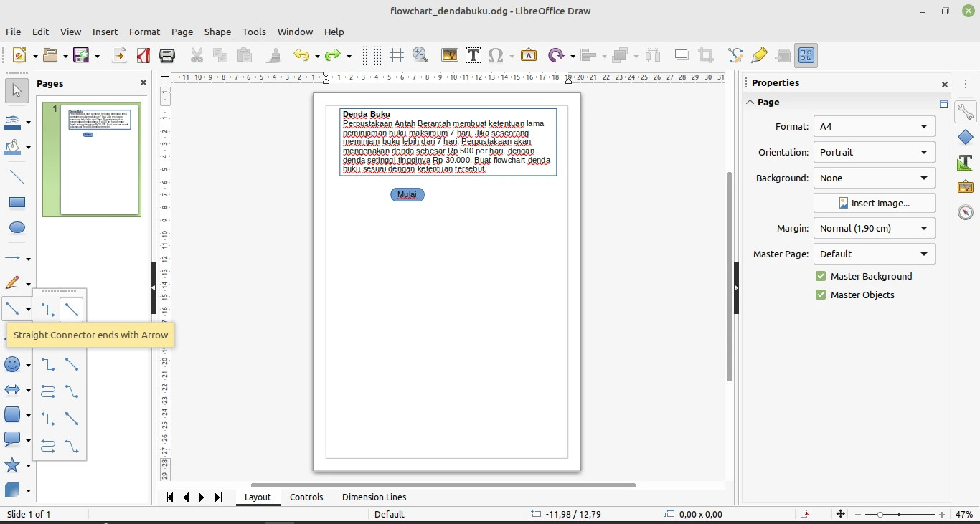This screenshot has width=980, height=524.
Task: Open the Redo history dropdown arrow
Action: [x=349, y=56]
